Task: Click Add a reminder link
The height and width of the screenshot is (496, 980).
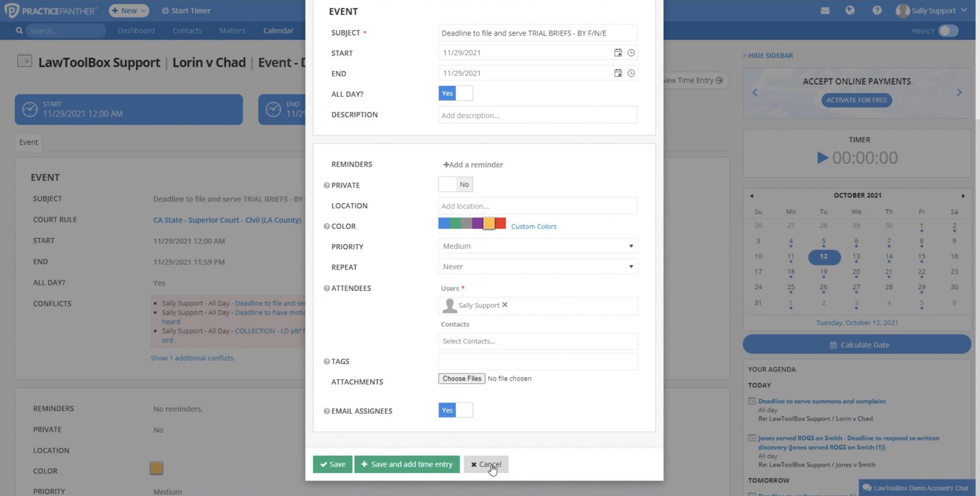Action: tap(473, 165)
